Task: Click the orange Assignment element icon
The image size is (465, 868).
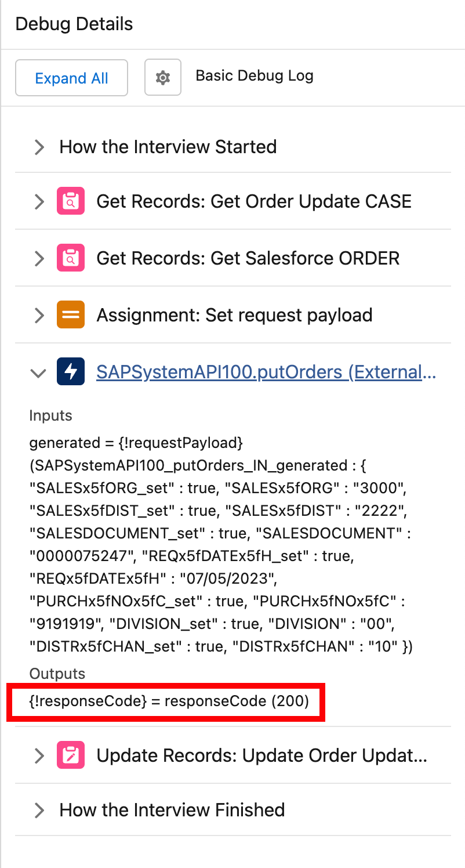Action: [x=71, y=315]
